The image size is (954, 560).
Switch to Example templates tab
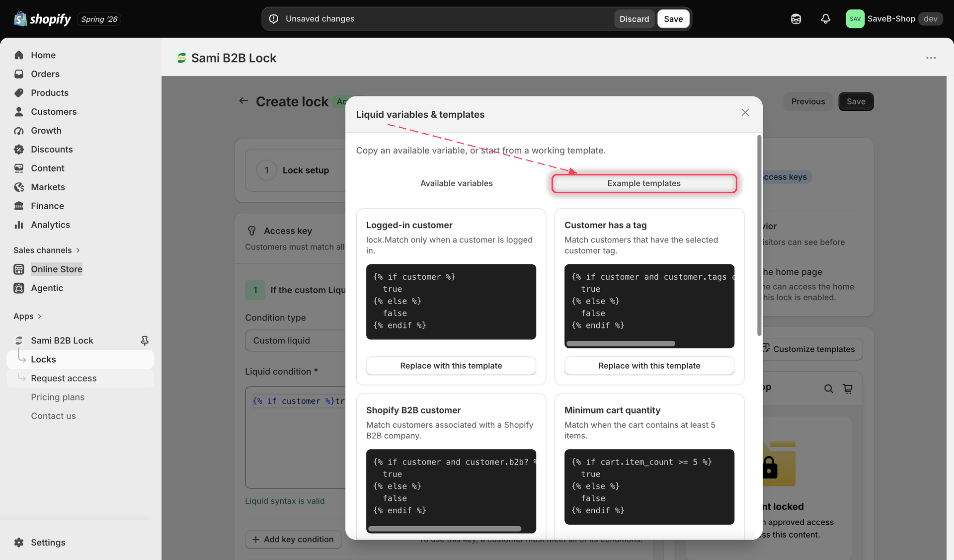point(643,183)
